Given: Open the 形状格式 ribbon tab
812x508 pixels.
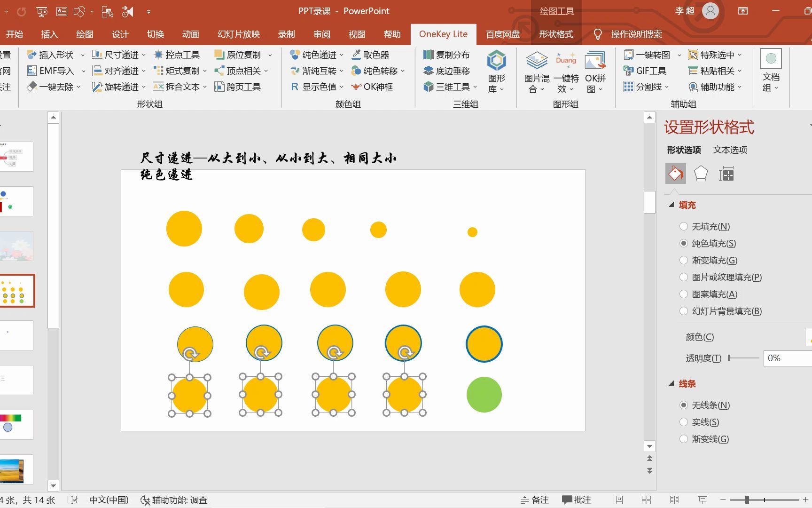Looking at the screenshot, I should pos(556,34).
